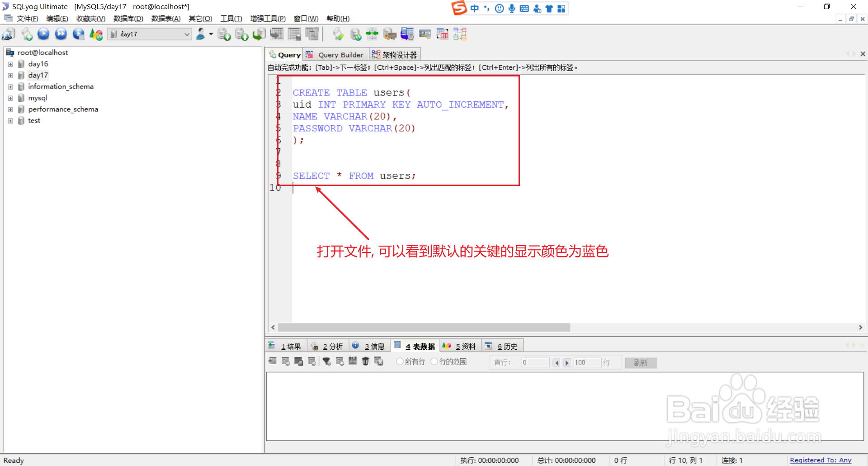
Task: Expand the mysql database tree item
Action: [x=10, y=98]
